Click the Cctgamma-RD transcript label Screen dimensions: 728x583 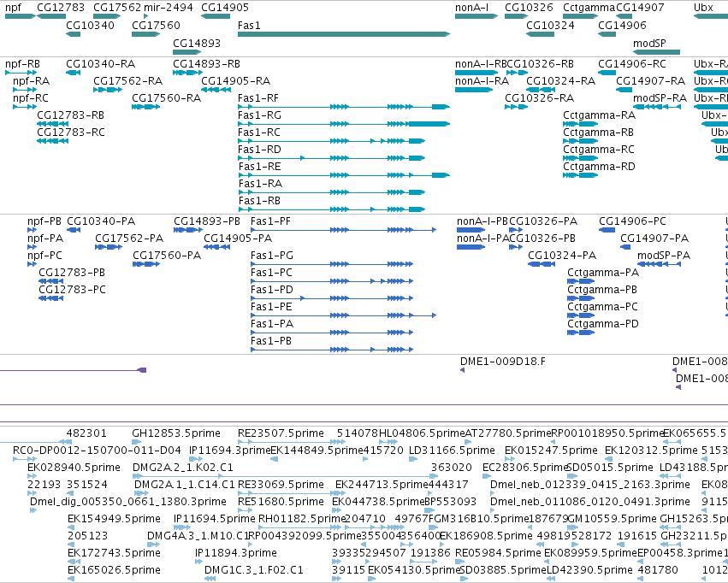pyautogui.click(x=599, y=167)
